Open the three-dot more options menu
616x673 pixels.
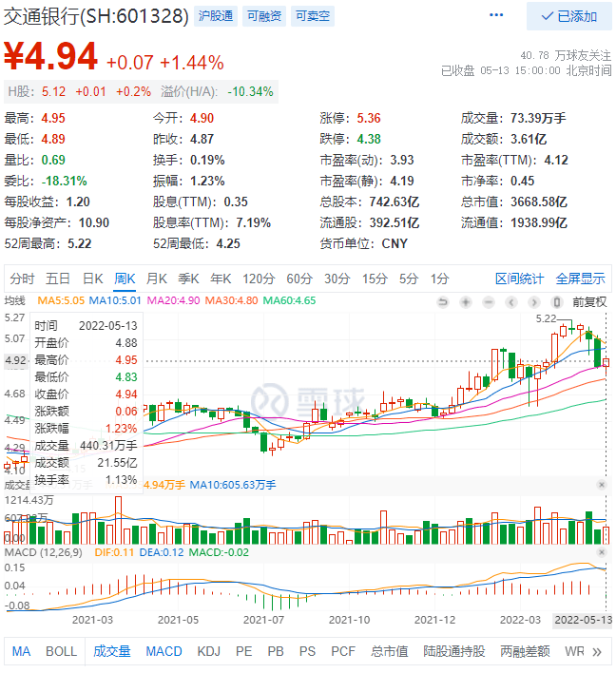[x=496, y=15]
